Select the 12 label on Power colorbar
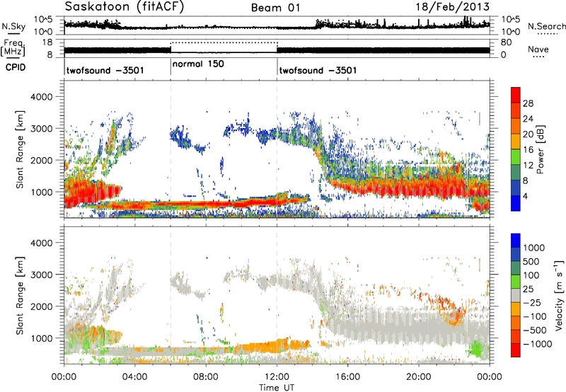This screenshot has width=566, height=392. 528,165
